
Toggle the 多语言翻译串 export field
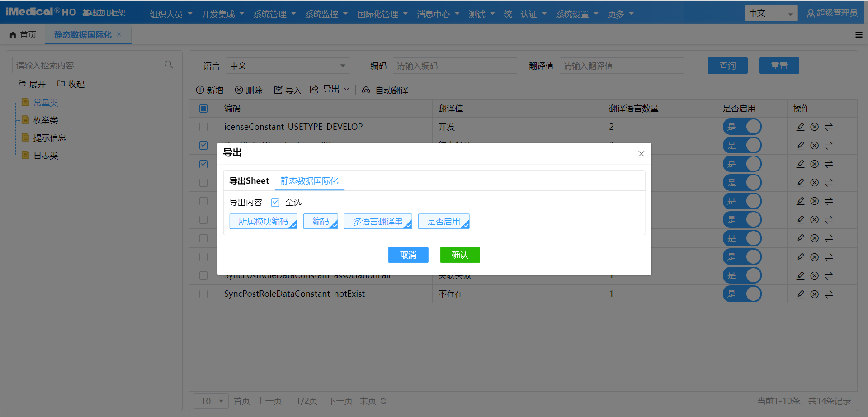coord(378,221)
